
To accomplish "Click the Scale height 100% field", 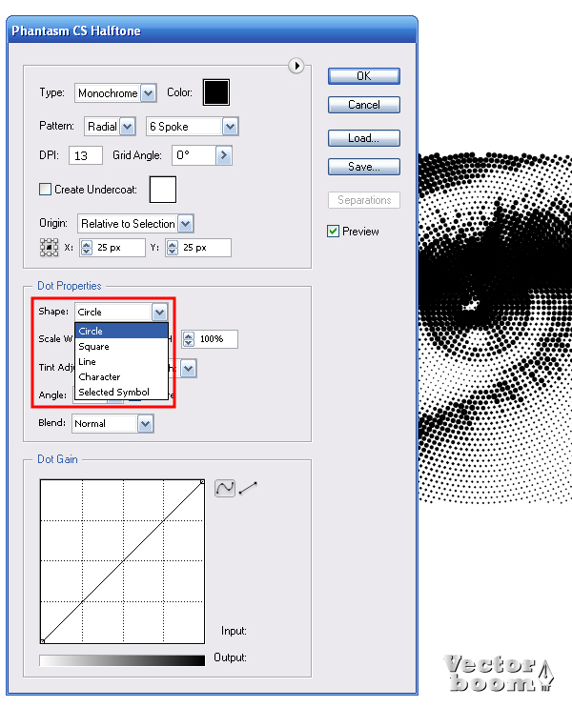I will pyautogui.click(x=216, y=339).
